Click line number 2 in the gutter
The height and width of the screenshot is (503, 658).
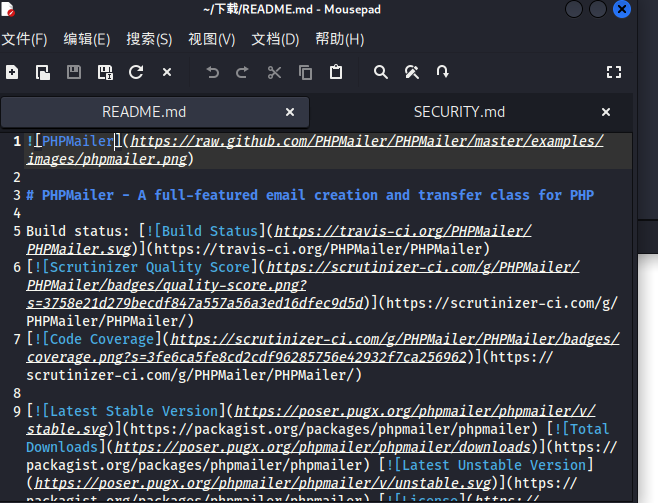click(17, 177)
